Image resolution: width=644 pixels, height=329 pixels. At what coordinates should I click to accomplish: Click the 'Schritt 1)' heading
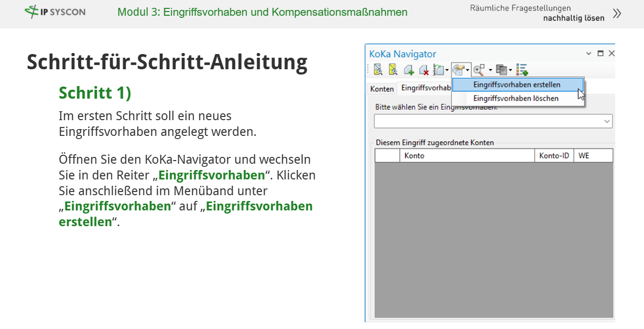coord(95,92)
